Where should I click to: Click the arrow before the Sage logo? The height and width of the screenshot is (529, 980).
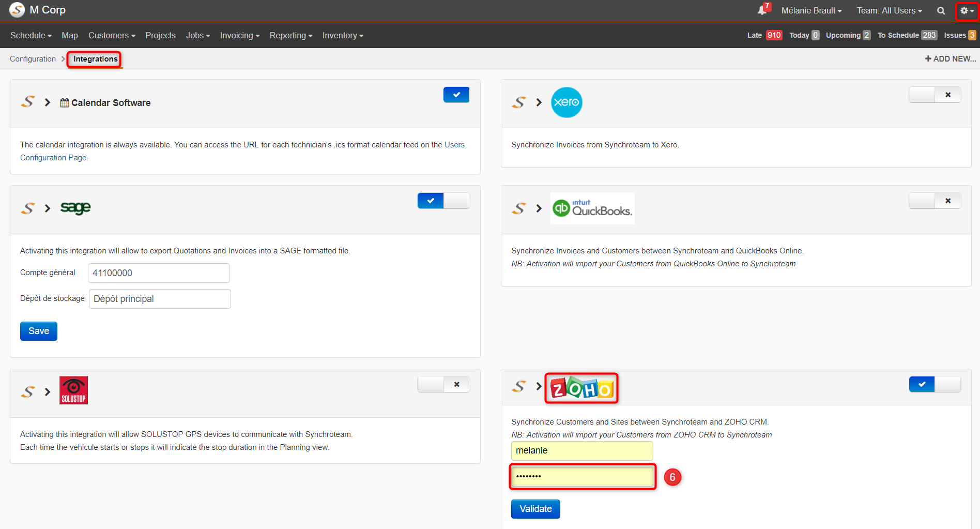coord(48,208)
